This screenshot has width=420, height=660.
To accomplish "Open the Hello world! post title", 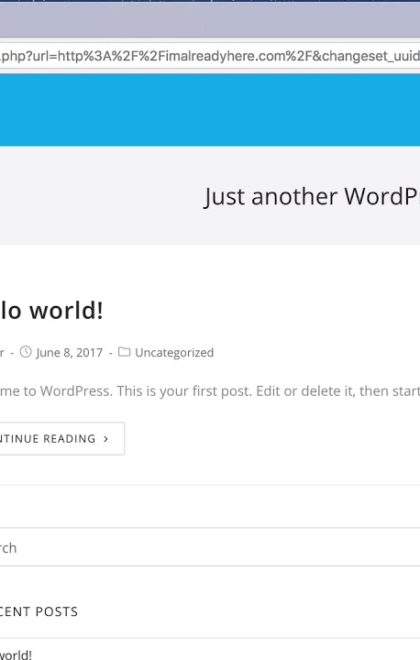I will [x=51, y=311].
